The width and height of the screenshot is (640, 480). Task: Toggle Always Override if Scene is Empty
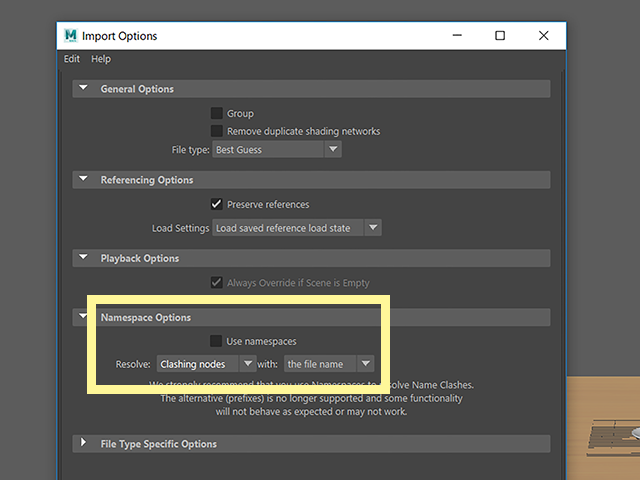[x=216, y=282]
